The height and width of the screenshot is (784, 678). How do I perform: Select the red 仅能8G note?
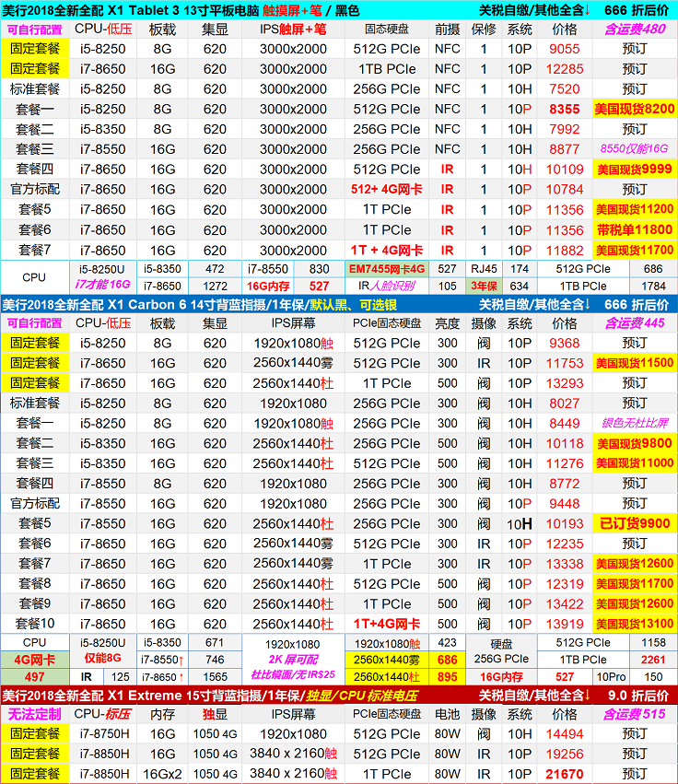pyautogui.click(x=102, y=659)
